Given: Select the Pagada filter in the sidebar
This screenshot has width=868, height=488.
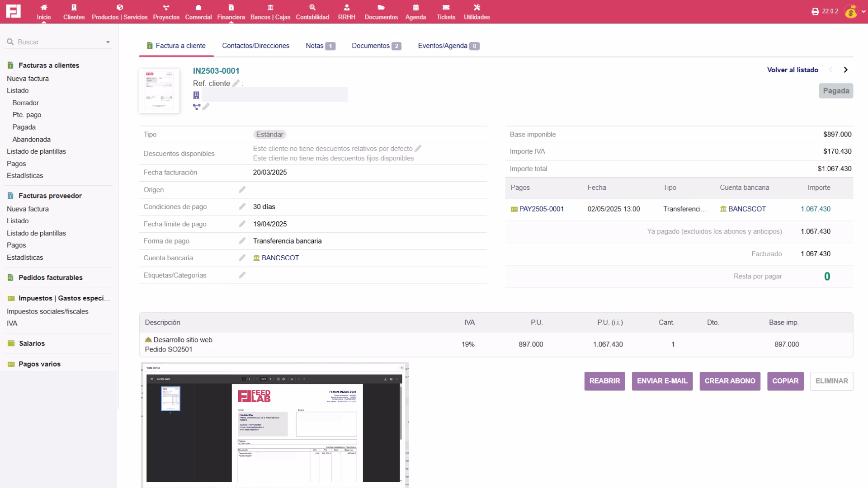Looking at the screenshot, I should coord(24,127).
